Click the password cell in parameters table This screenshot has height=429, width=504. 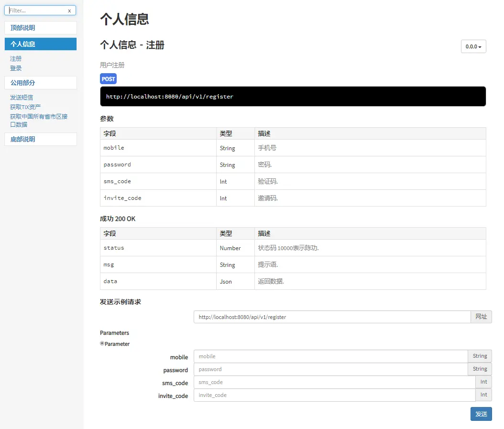(158, 165)
